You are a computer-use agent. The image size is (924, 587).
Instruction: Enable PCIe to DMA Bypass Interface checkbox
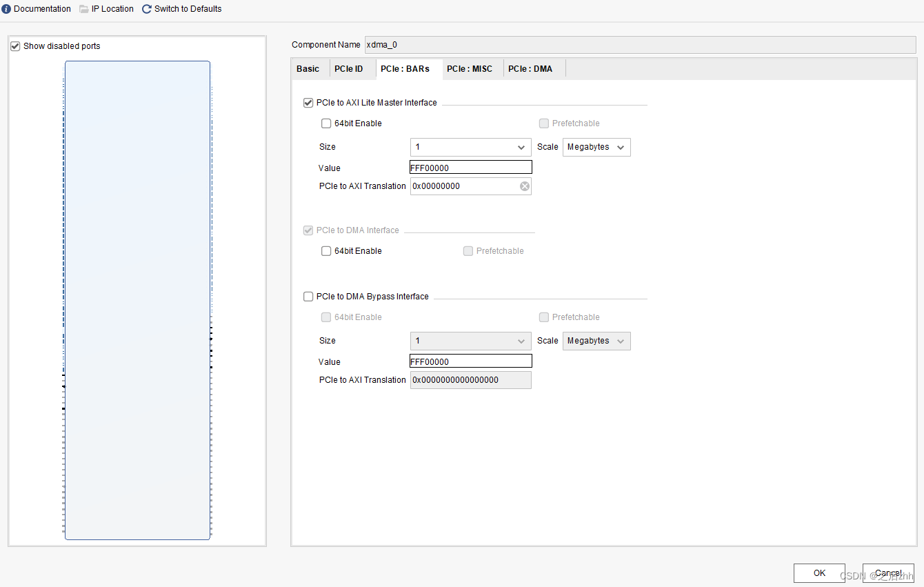(308, 297)
